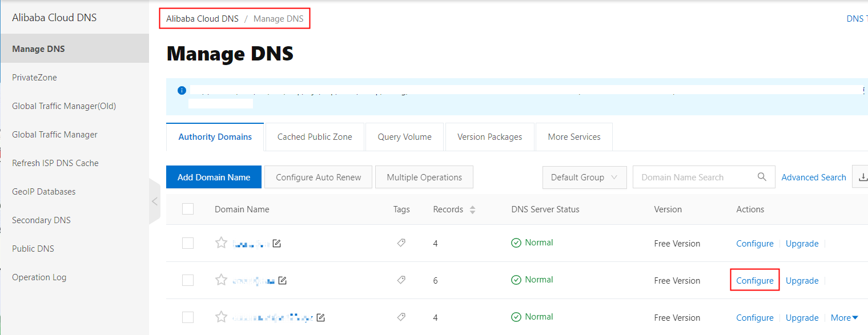Sort by Records column arrows
The height and width of the screenshot is (335, 868).
472,210
